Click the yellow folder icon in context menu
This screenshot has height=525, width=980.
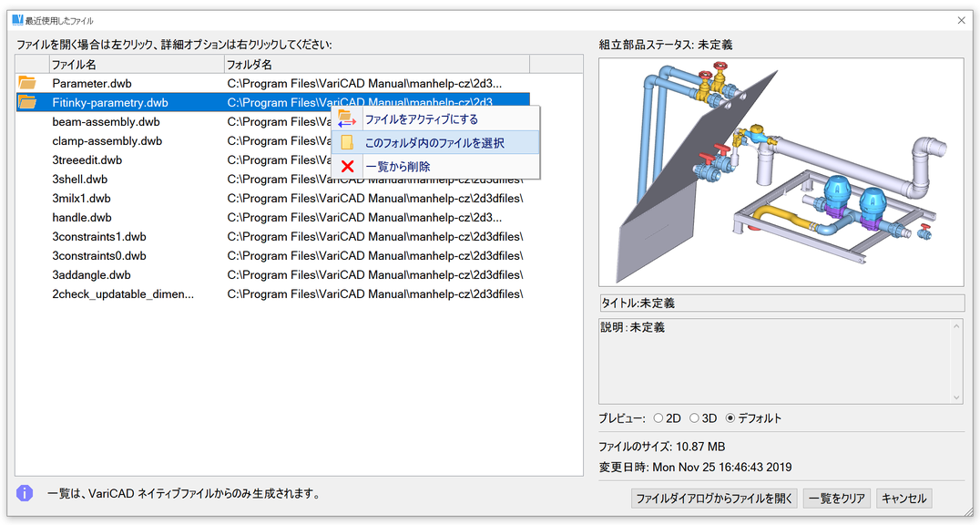tap(346, 143)
